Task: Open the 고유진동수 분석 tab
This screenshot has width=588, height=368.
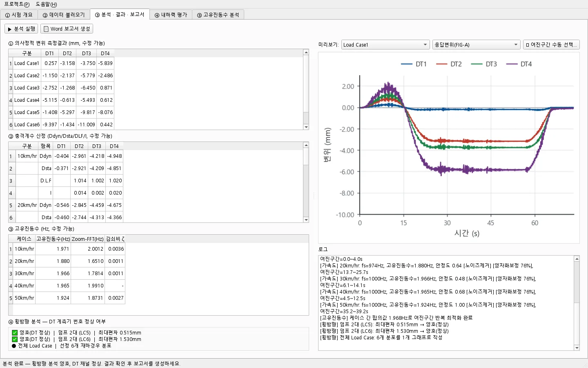Action: point(218,15)
